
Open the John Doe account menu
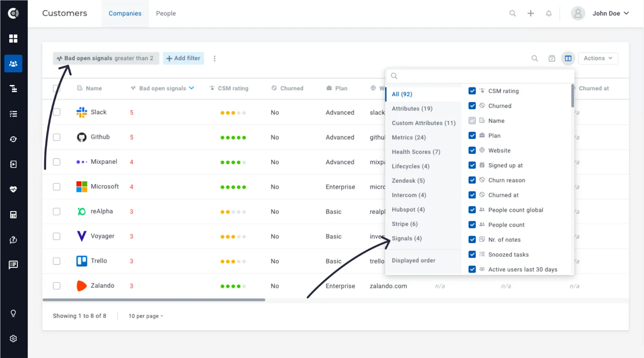tap(600, 13)
